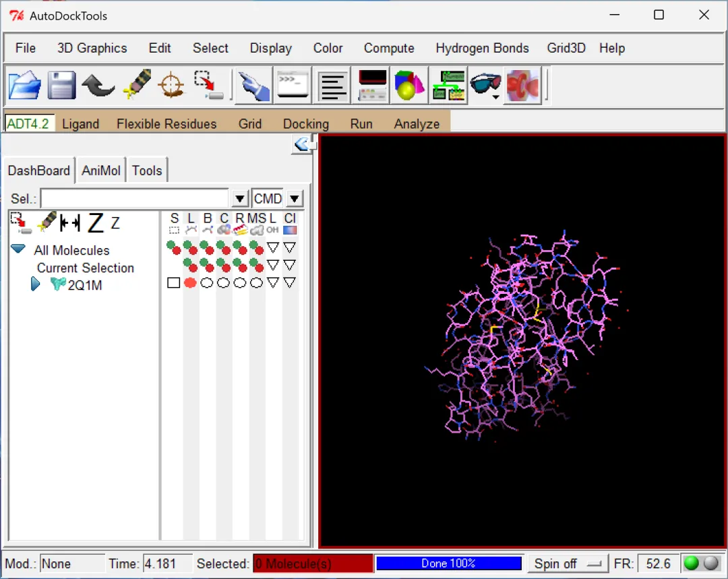
Task: Click the Sel. selection input field
Action: 135,199
